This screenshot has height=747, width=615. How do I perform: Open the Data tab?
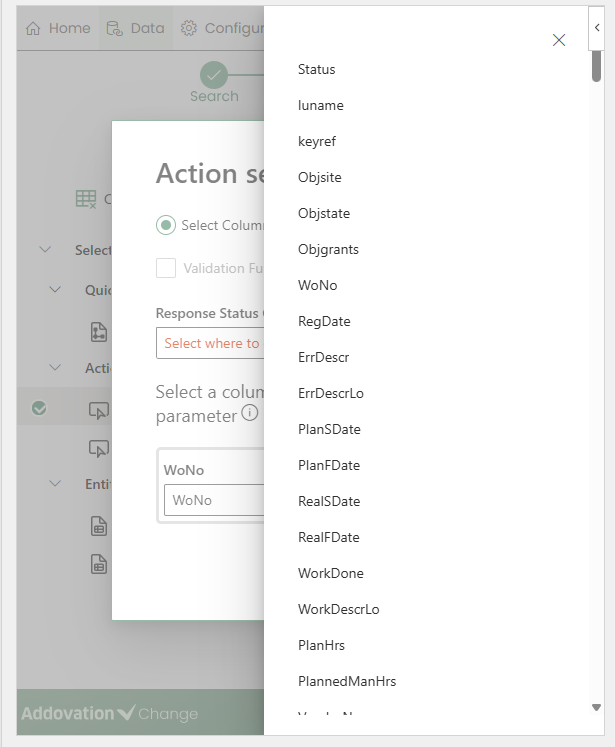click(x=135, y=28)
